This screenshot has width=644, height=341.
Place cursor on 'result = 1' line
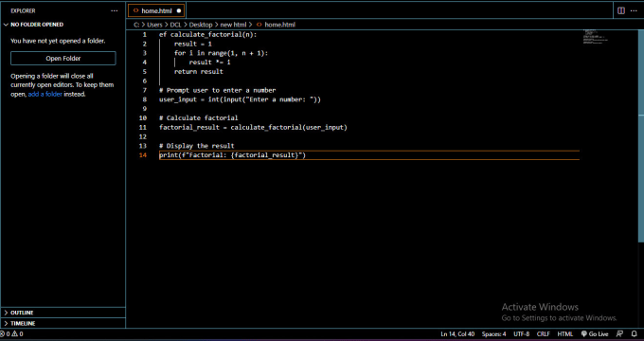tap(192, 44)
